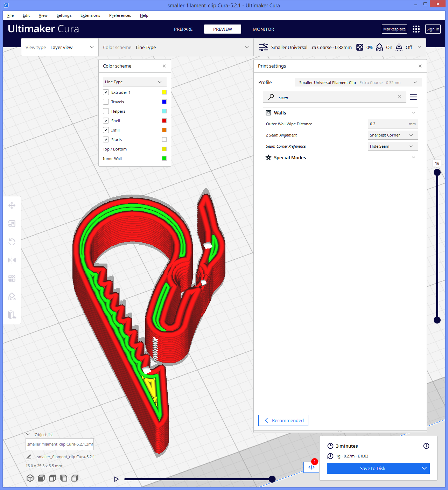Click the Save to Disk button
The height and width of the screenshot is (490, 448).
[x=372, y=468]
